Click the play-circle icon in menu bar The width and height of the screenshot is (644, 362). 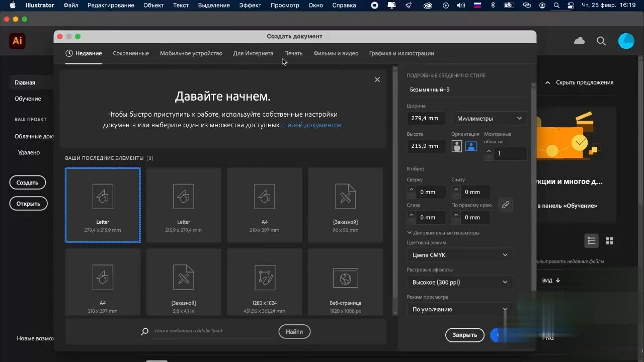click(x=445, y=6)
